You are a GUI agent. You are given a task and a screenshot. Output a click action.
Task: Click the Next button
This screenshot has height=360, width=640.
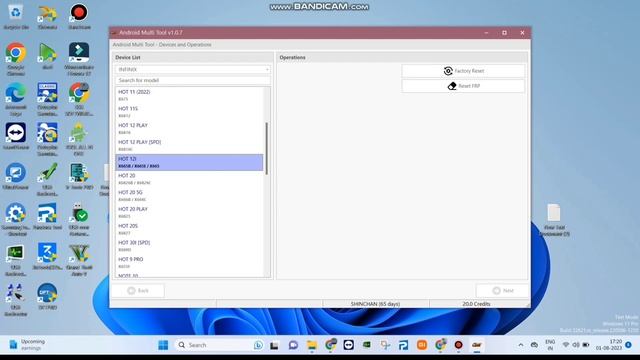pos(503,291)
